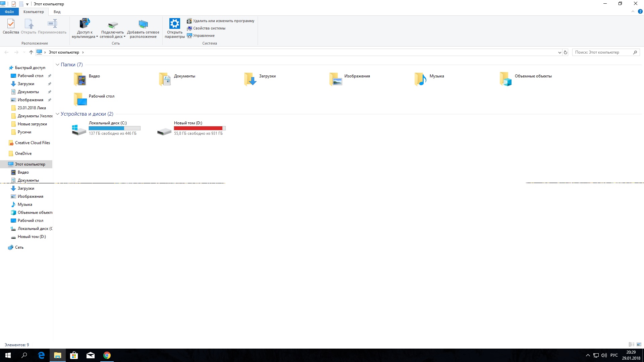Toggle Windows Explorer taskbar icon
The width and height of the screenshot is (644, 362).
(x=57, y=355)
